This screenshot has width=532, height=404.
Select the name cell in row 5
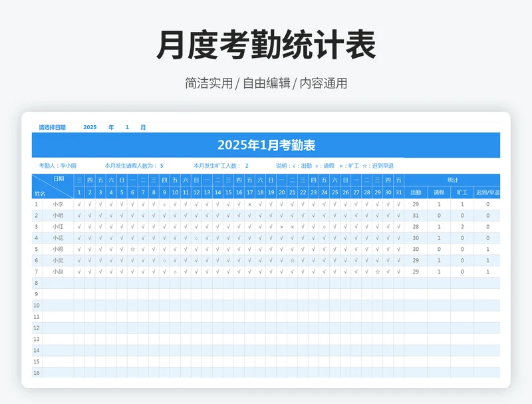click(x=58, y=249)
